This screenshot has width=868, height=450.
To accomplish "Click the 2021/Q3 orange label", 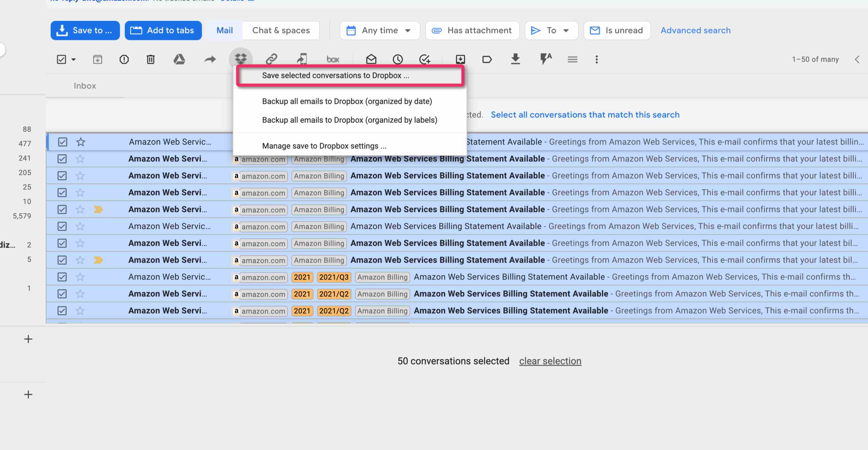I will [334, 277].
